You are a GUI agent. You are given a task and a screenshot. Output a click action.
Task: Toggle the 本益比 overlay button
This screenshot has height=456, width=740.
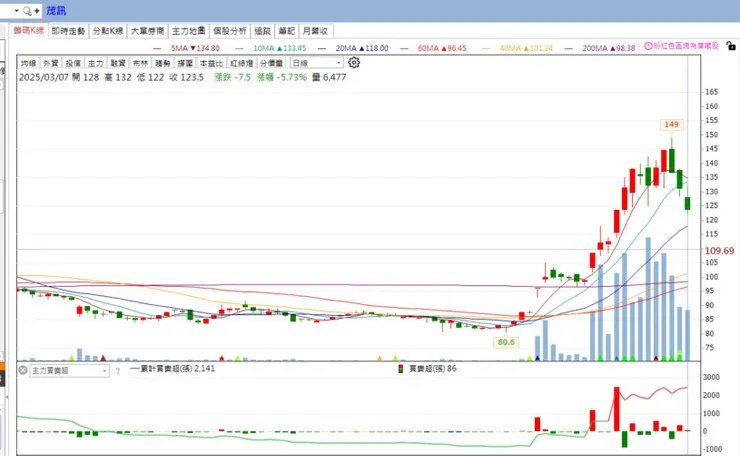[211, 63]
